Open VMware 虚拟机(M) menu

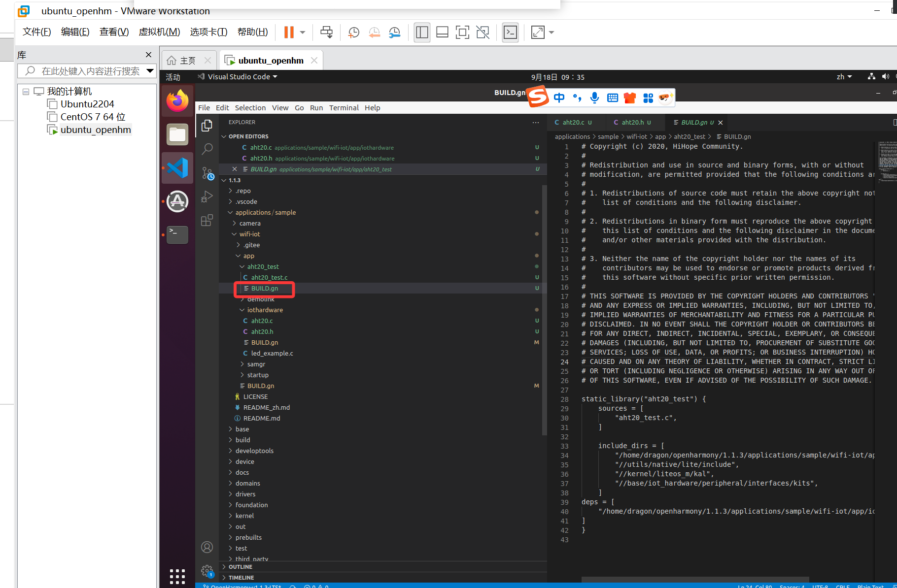160,32
